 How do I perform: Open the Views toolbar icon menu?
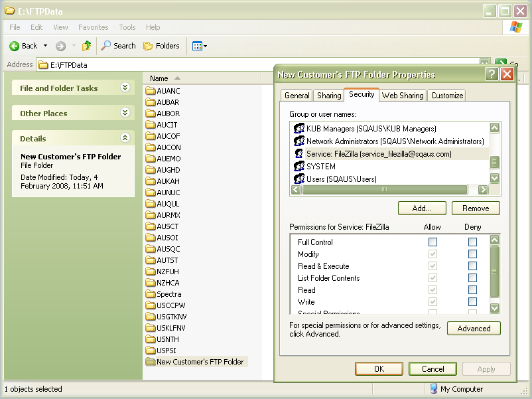tap(199, 46)
